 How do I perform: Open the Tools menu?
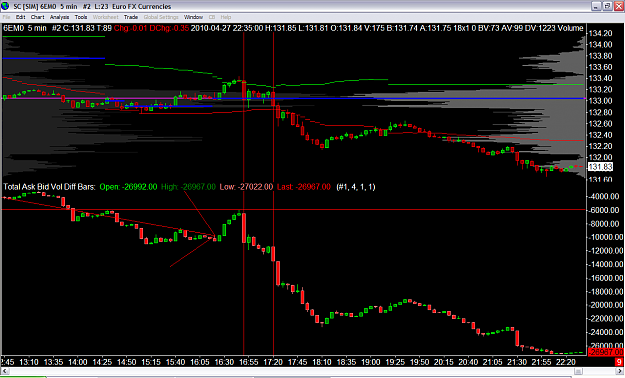(81, 17)
